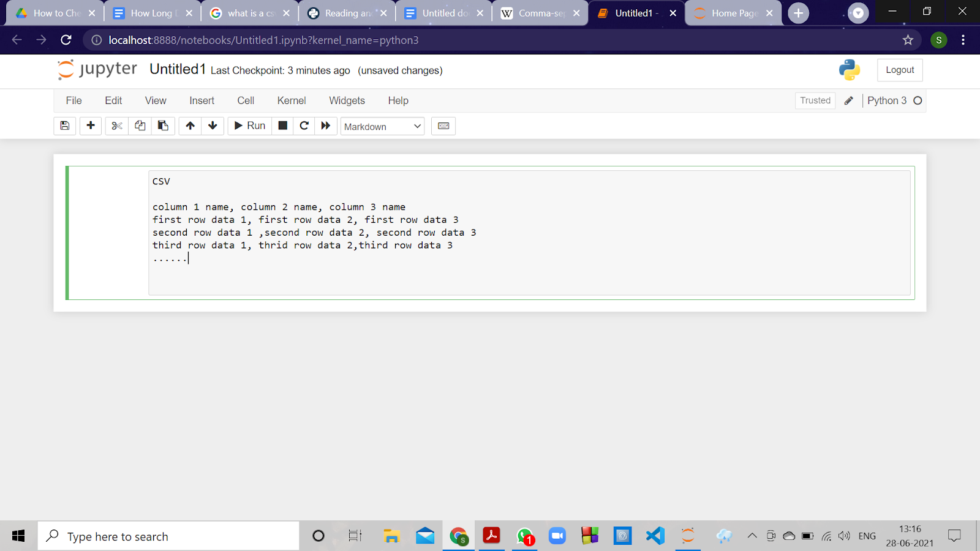Image resolution: width=980 pixels, height=551 pixels.
Task: Restart kernel and rerun all cells icon
Action: [326, 126]
